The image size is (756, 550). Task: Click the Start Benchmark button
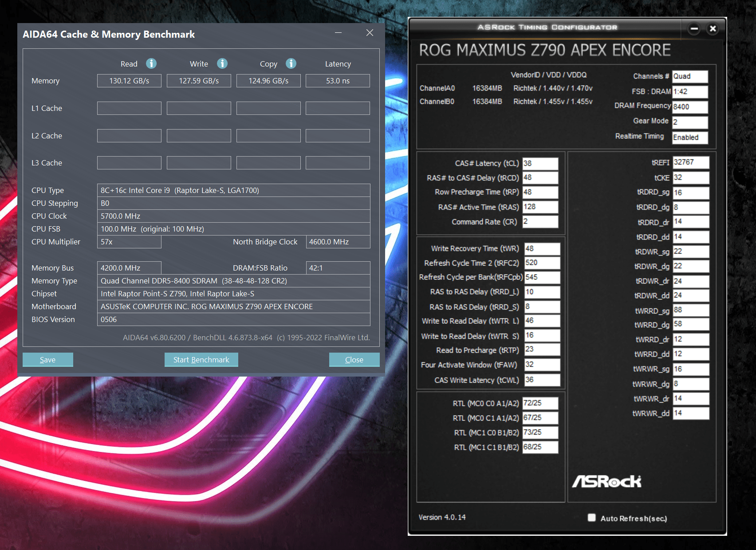pyautogui.click(x=201, y=360)
